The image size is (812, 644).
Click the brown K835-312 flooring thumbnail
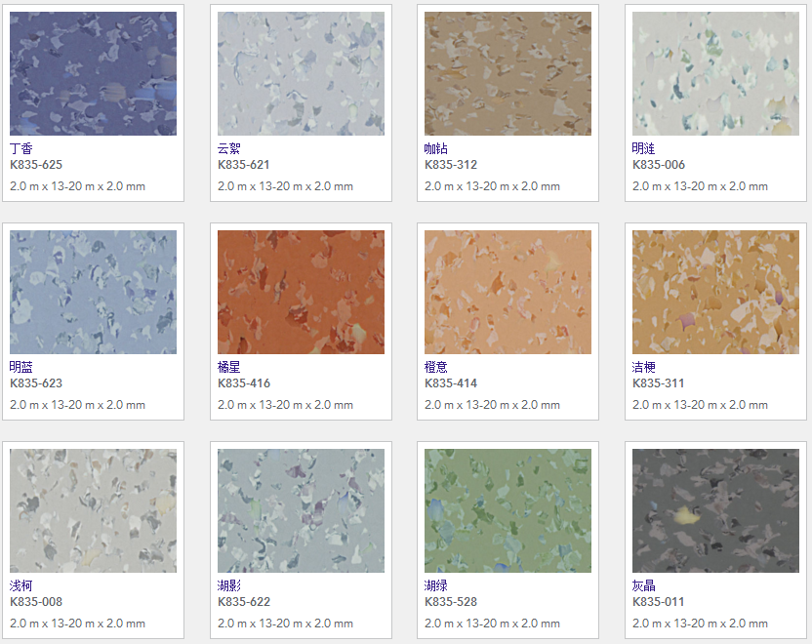[508, 73]
